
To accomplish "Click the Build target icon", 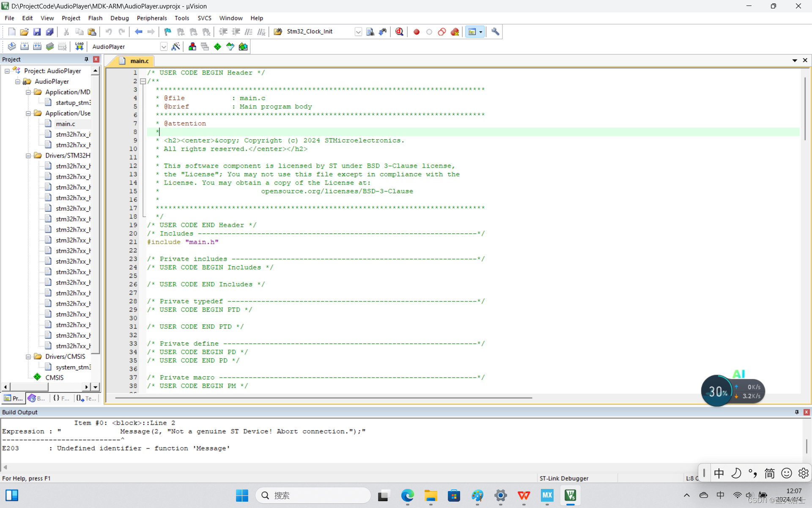I will tap(25, 47).
